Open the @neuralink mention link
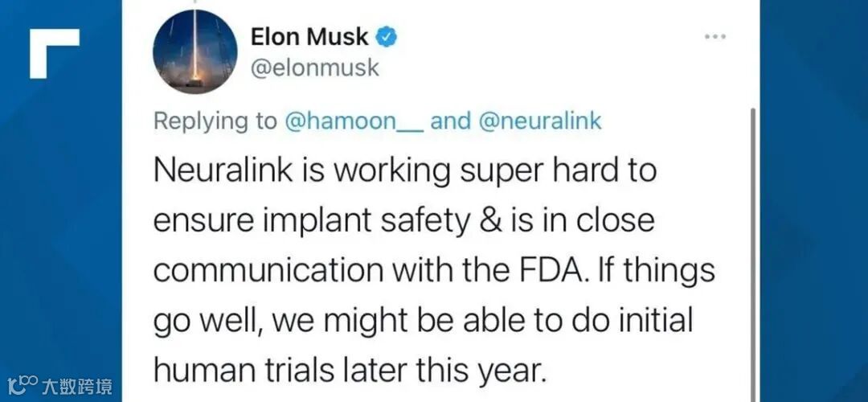The image size is (868, 402). point(539,121)
